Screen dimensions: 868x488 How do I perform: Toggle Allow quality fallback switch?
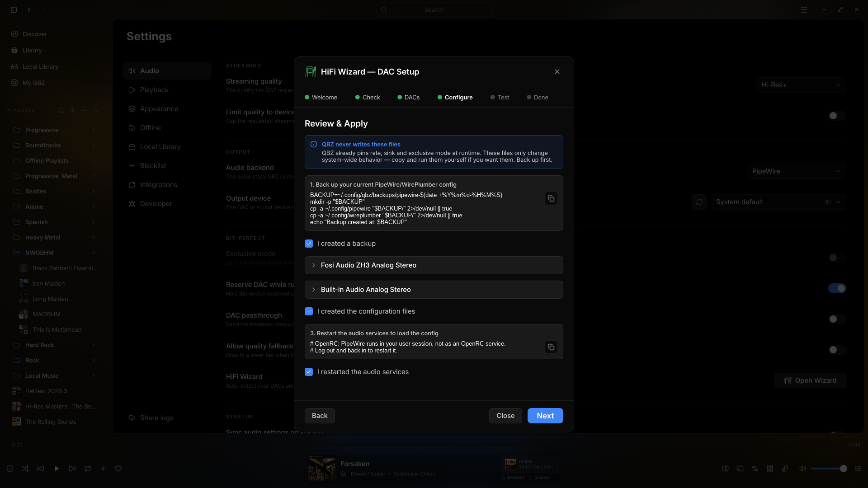[x=837, y=350]
